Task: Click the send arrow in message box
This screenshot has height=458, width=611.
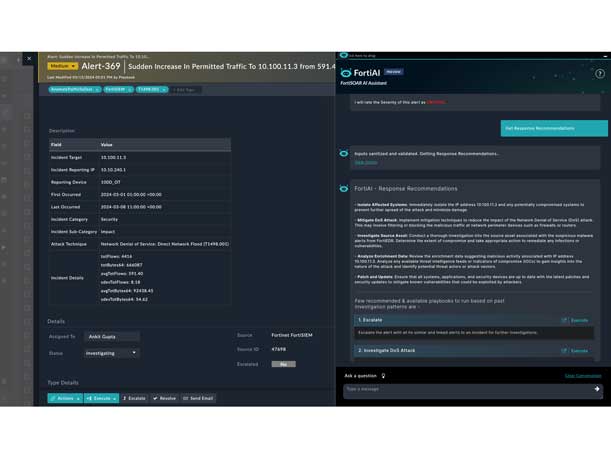Action: click(x=596, y=389)
